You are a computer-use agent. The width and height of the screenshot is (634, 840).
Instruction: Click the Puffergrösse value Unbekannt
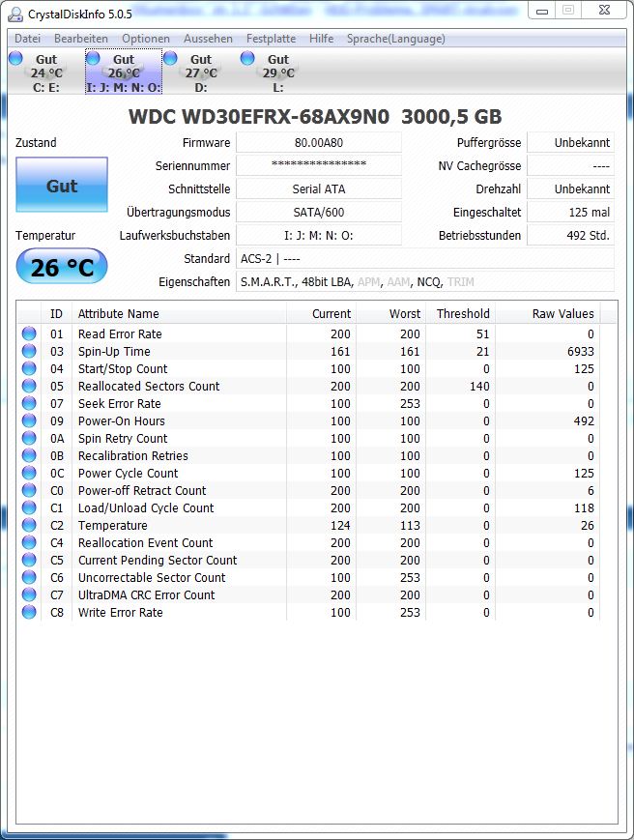tap(570, 142)
